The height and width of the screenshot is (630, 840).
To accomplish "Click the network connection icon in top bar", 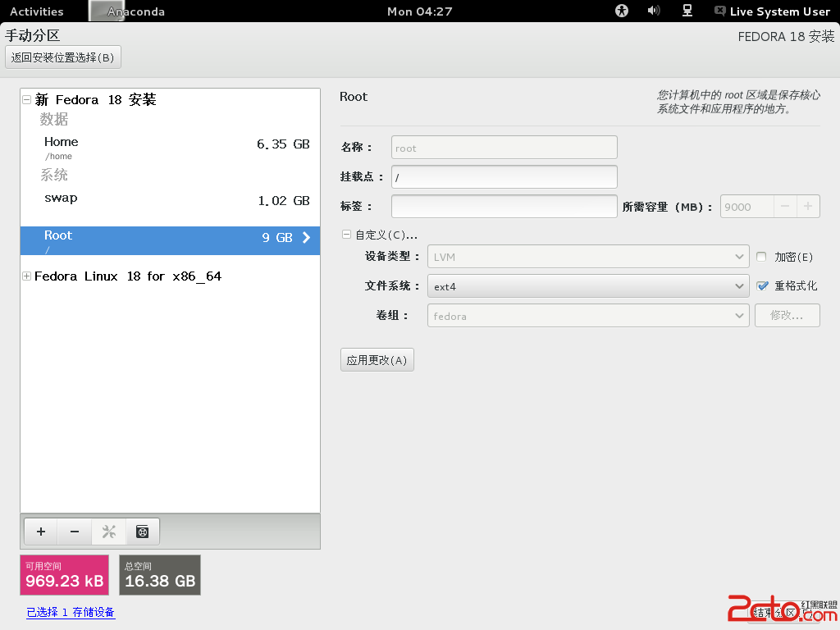I will [687, 11].
